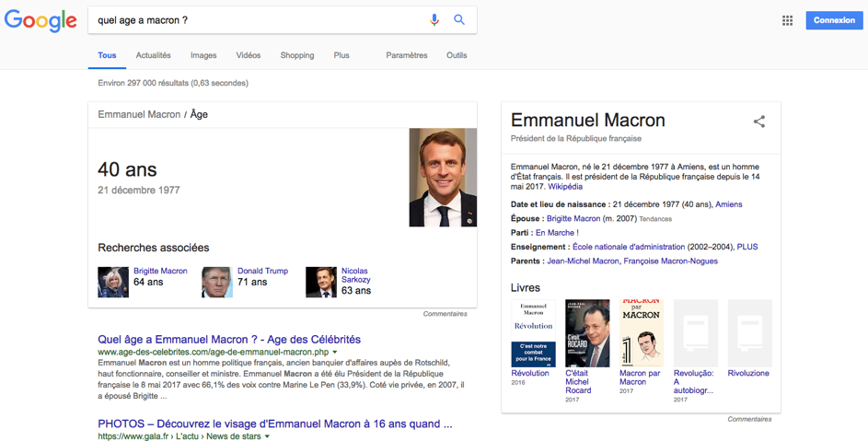Click the Recherches associées heading
The width and height of the screenshot is (868, 441).
click(x=154, y=248)
